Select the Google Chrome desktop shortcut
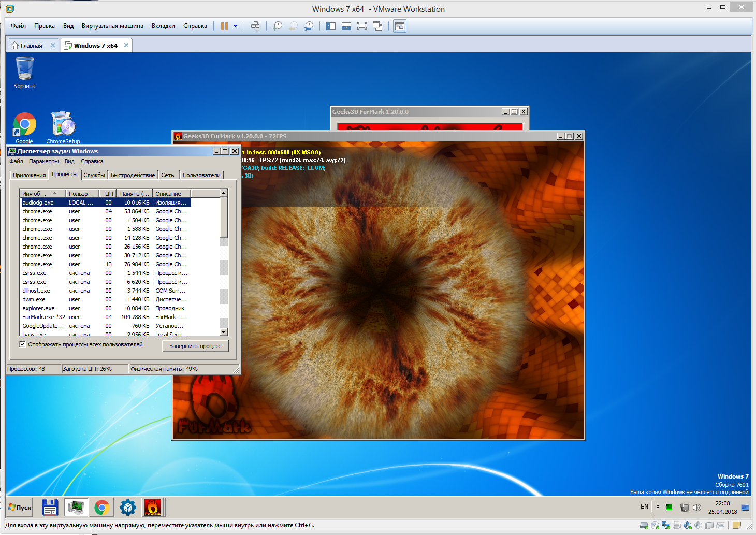This screenshot has height=535, width=756. (24, 128)
